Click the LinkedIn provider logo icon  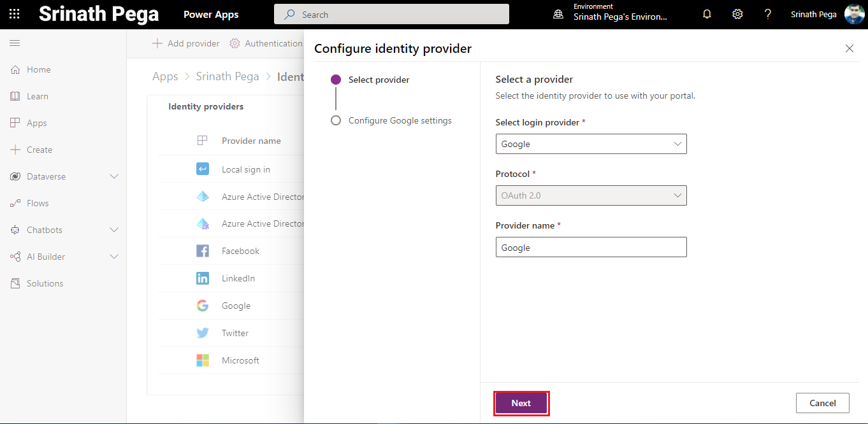(203, 278)
